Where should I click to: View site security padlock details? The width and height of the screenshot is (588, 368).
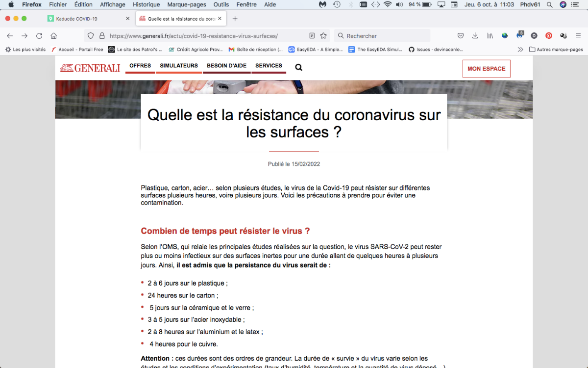pyautogui.click(x=102, y=36)
